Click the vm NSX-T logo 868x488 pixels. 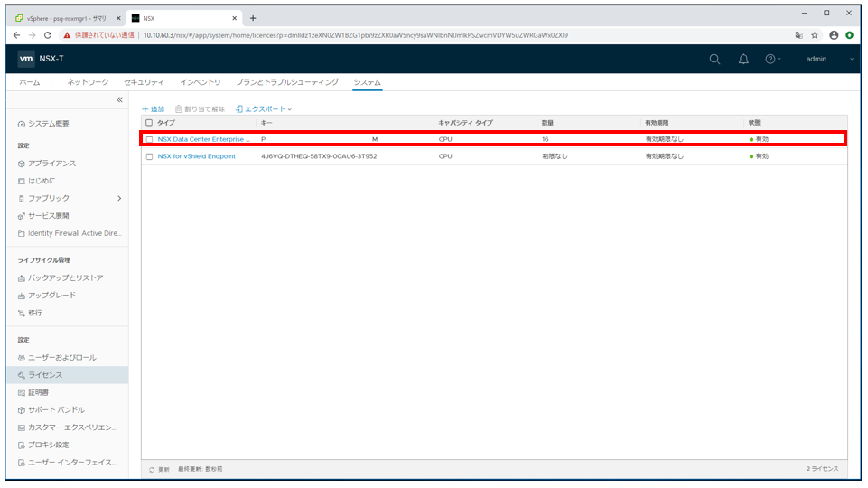coord(41,59)
